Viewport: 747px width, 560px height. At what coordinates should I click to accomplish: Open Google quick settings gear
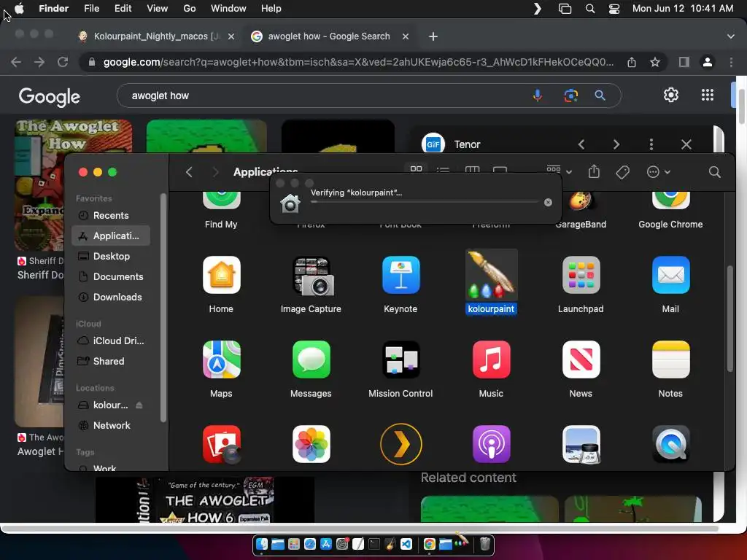tap(671, 95)
